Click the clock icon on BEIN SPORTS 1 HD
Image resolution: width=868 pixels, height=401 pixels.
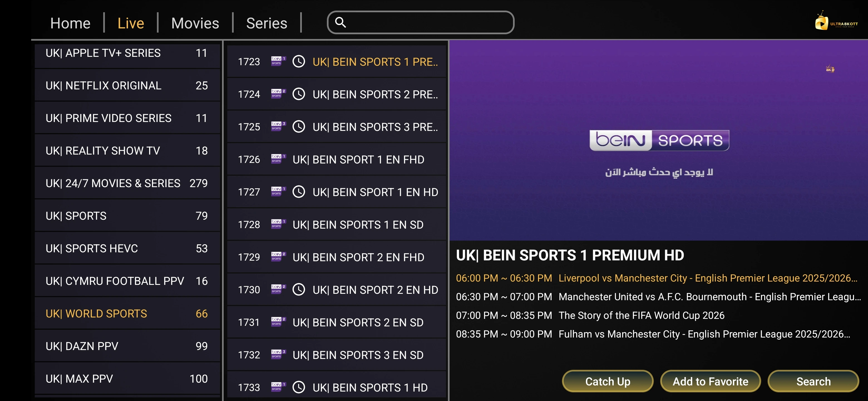coord(299,387)
